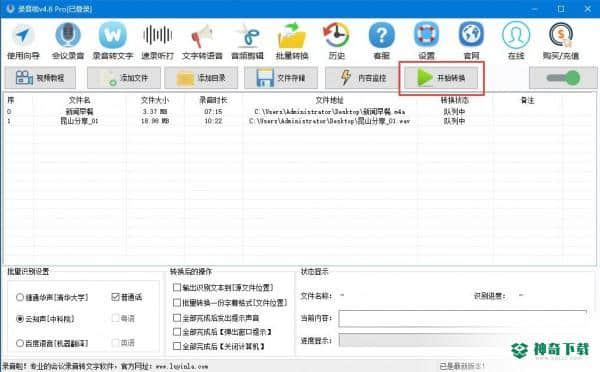Image resolution: width=600 pixels, height=372 pixels.
Task: Click the 07:15 duration cell
Action: tap(213, 111)
